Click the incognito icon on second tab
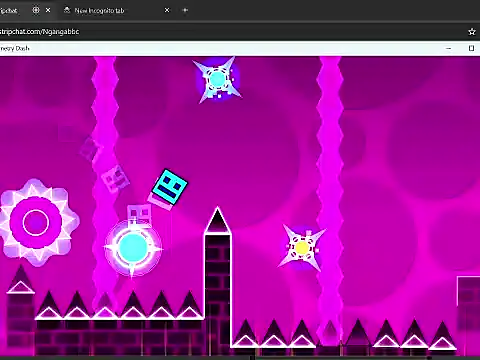Viewport: 480px width, 360px height. click(x=67, y=10)
